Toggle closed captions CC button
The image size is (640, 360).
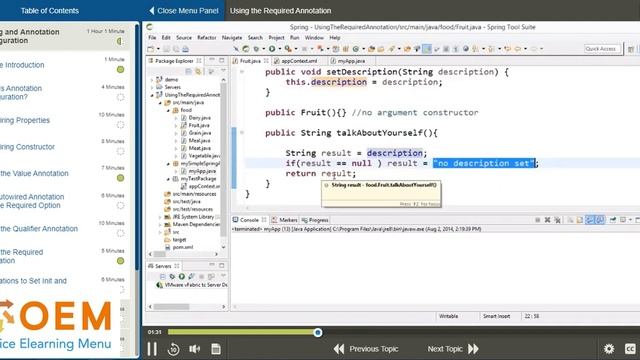tap(630, 349)
